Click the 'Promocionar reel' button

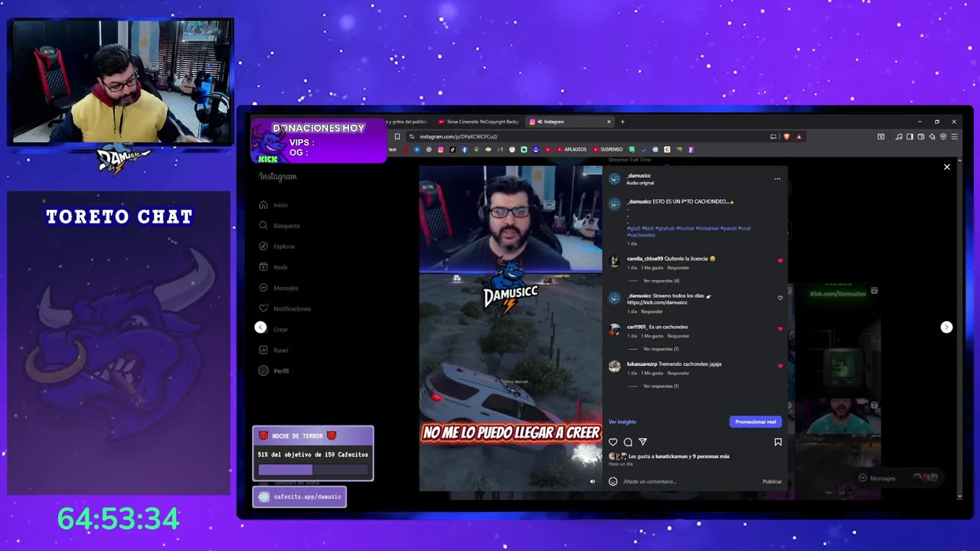point(755,422)
